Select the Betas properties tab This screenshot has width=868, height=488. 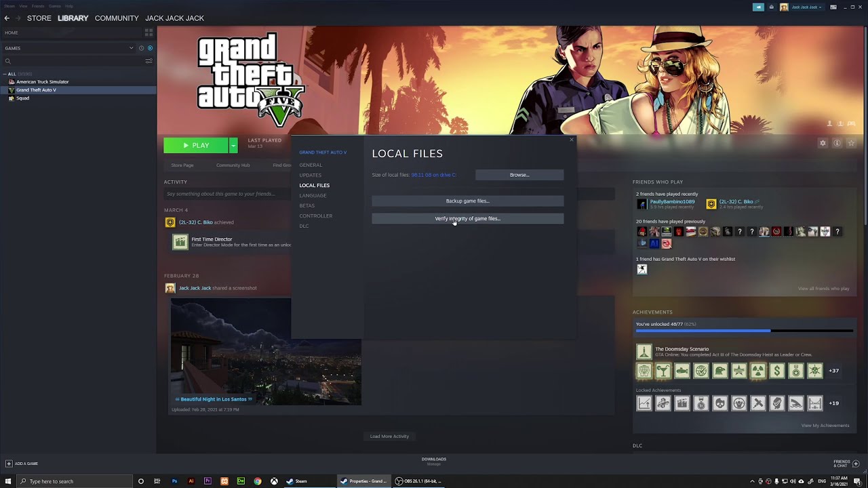pos(307,205)
